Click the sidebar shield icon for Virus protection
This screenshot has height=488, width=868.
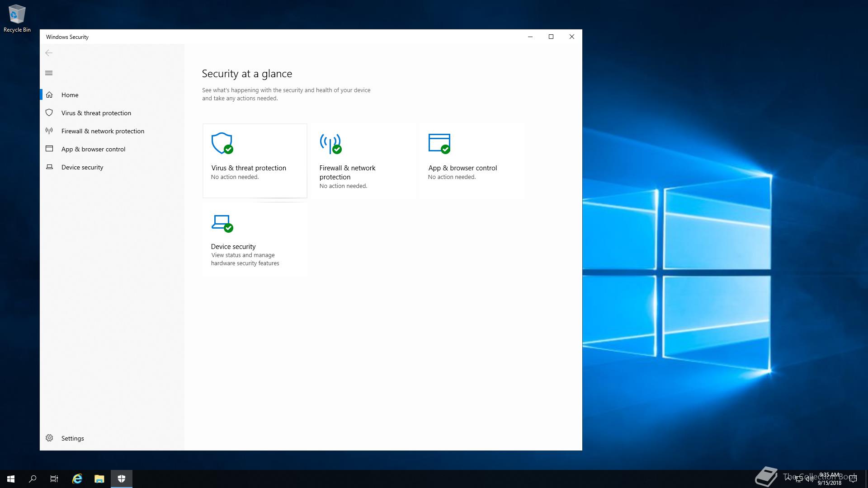click(49, 113)
